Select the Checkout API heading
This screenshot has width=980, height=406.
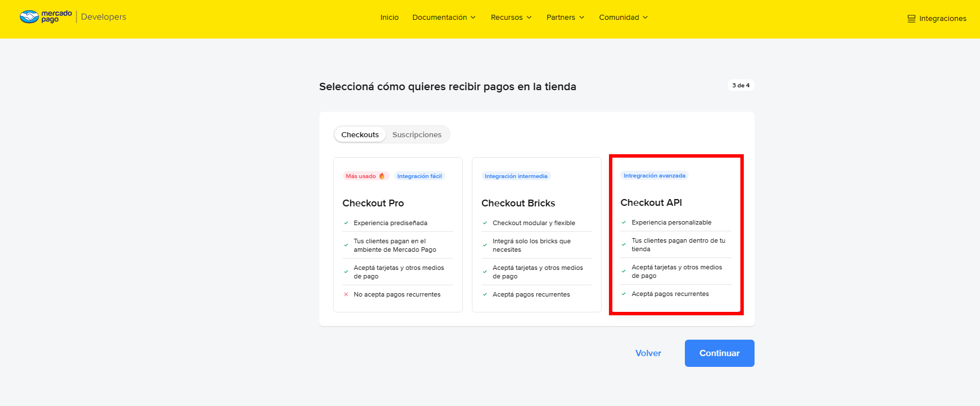651,202
